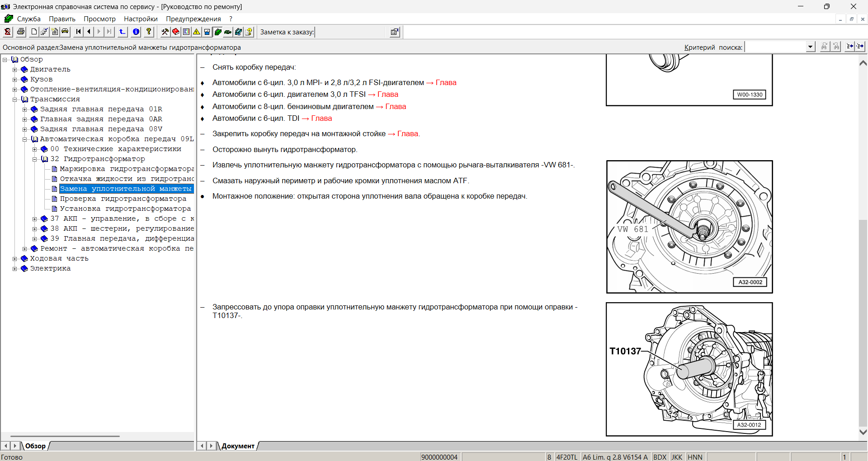Click the document with question mark icon
Viewport: 868px width, 461px height.
point(249,32)
